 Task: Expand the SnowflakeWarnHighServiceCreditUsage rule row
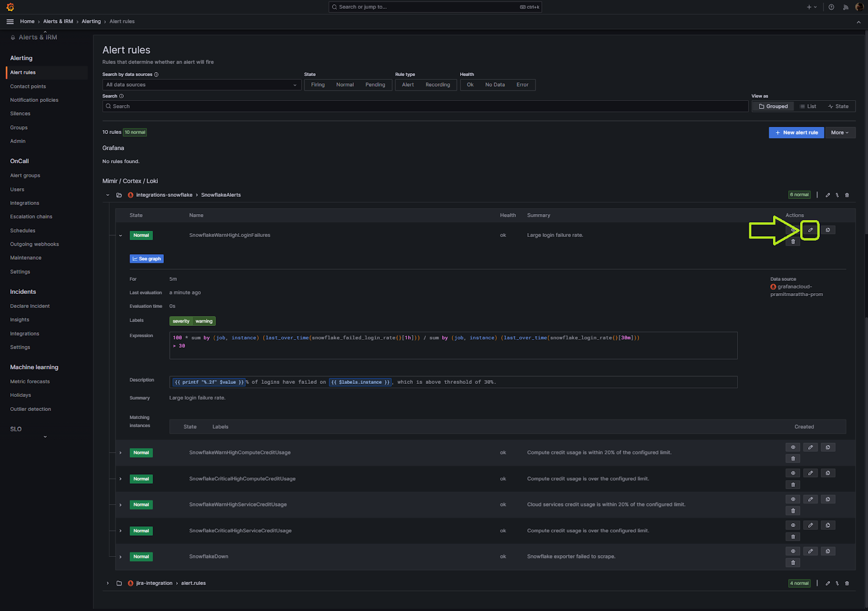click(x=120, y=505)
